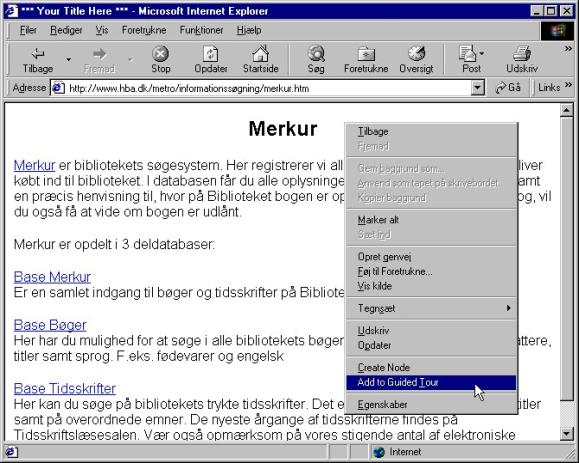579x463 pixels.
Task: Open the Oversigt history toolbar icon
Action: pos(416,59)
